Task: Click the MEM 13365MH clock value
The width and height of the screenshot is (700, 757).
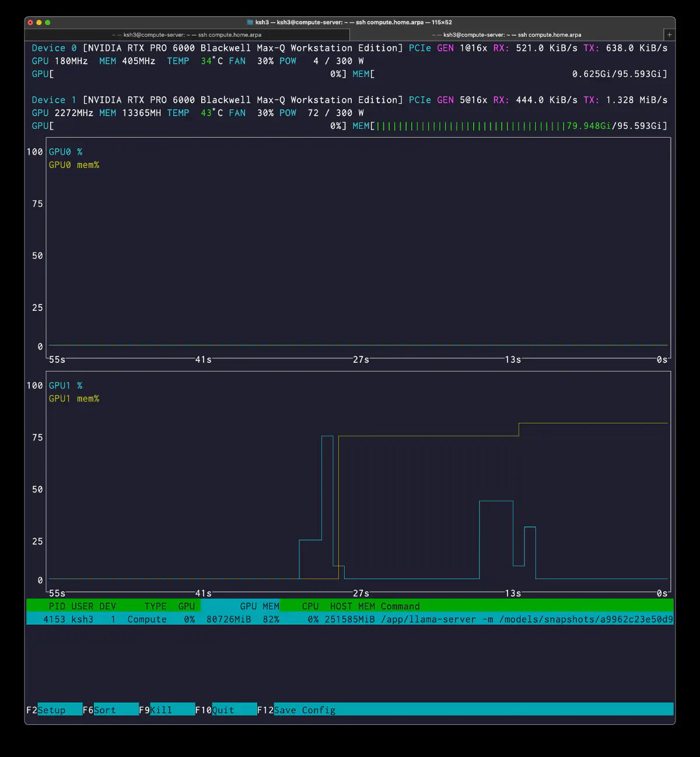Action: [130, 113]
